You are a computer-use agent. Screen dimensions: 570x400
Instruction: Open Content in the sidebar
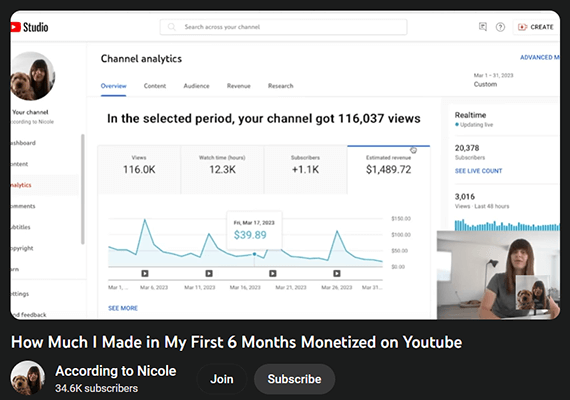click(x=20, y=164)
